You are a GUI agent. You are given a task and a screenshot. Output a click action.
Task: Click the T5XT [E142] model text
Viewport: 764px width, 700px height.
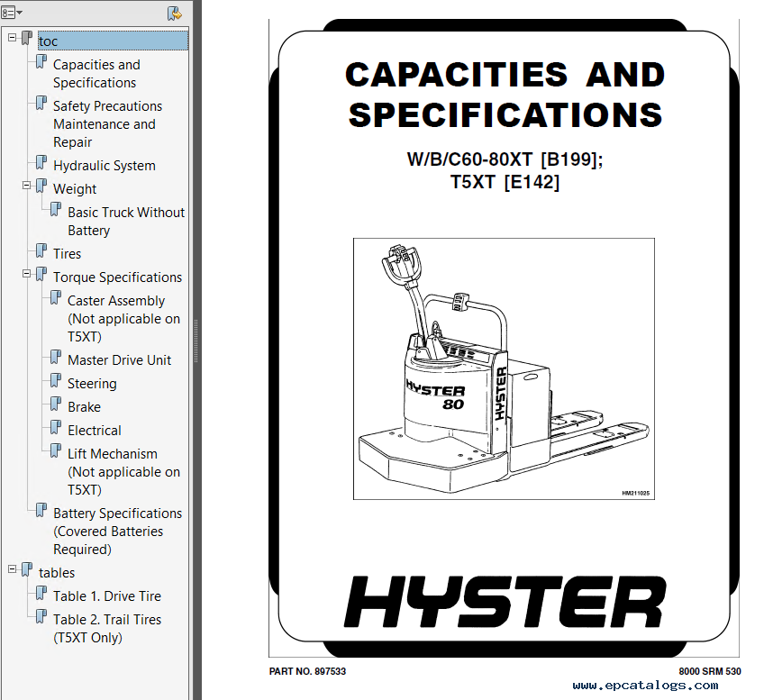pos(505,182)
